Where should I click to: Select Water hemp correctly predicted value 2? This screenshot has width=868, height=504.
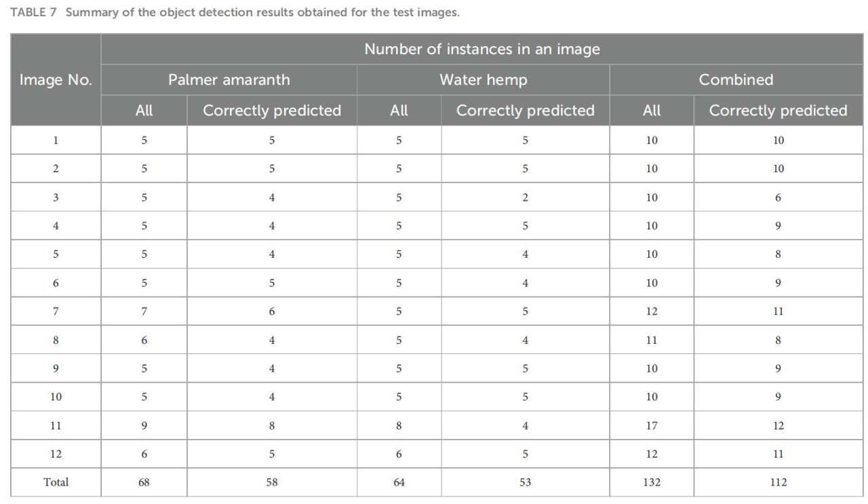525,198
